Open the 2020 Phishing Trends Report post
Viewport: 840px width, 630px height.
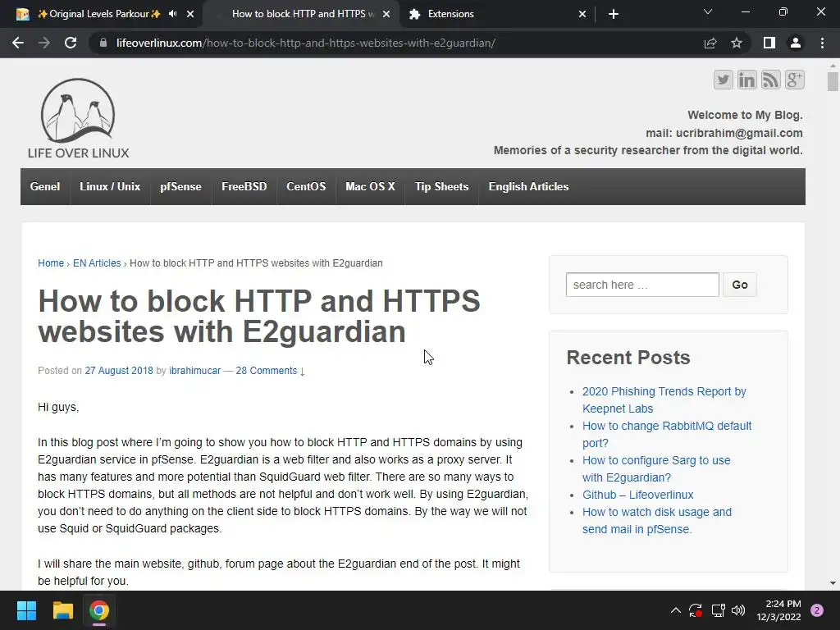(664, 399)
